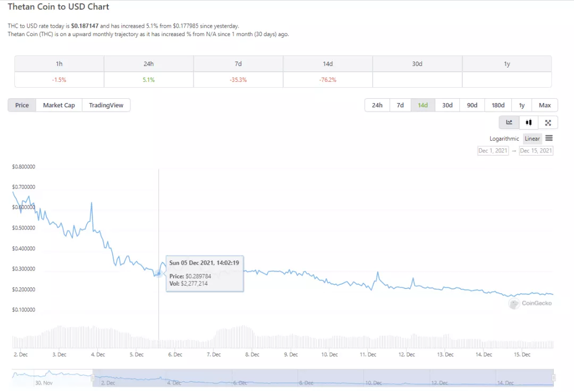
Task: Switch to Price tab
Action: pyautogui.click(x=22, y=105)
